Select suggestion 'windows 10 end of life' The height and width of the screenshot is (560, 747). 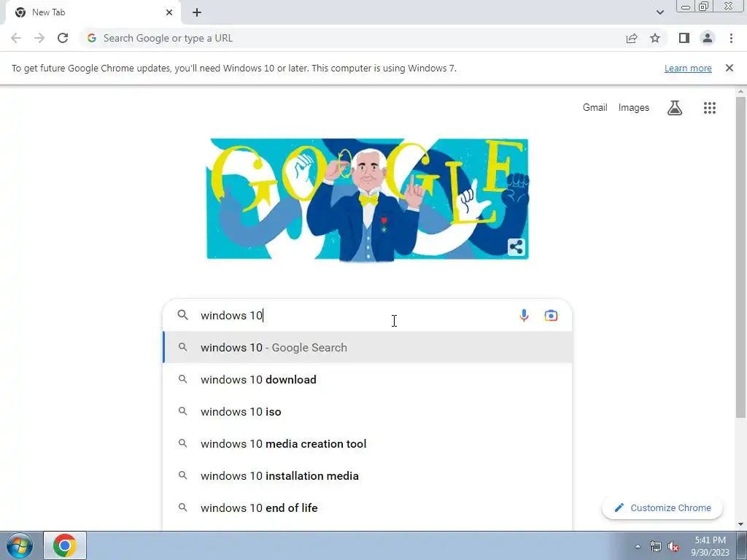click(368, 507)
